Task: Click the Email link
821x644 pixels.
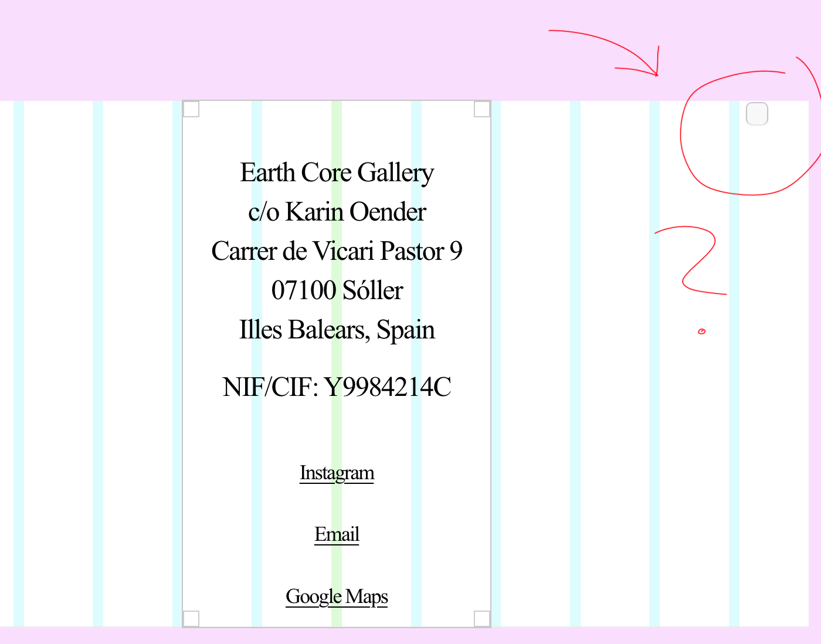Action: point(337,534)
